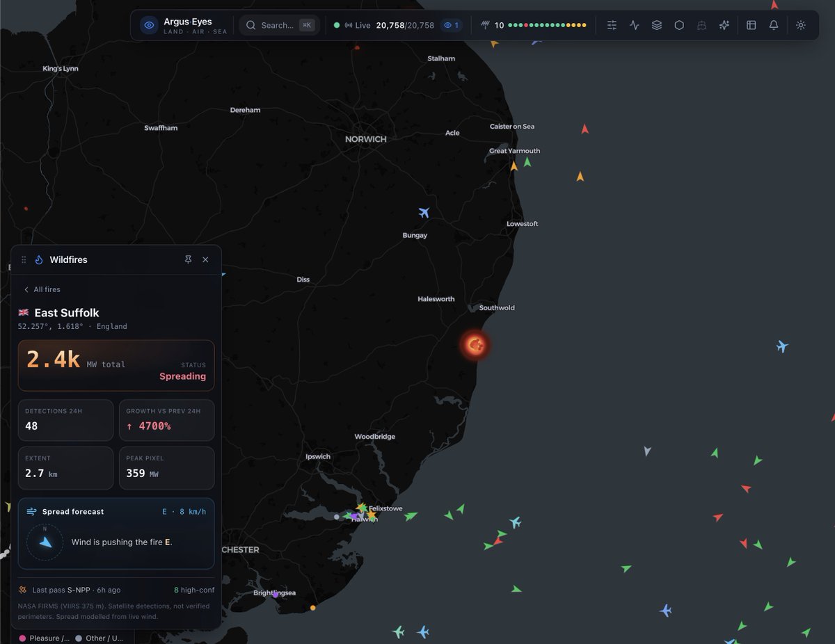
Task: Click the Growth vs Prev 24H card
Action: [166, 420]
